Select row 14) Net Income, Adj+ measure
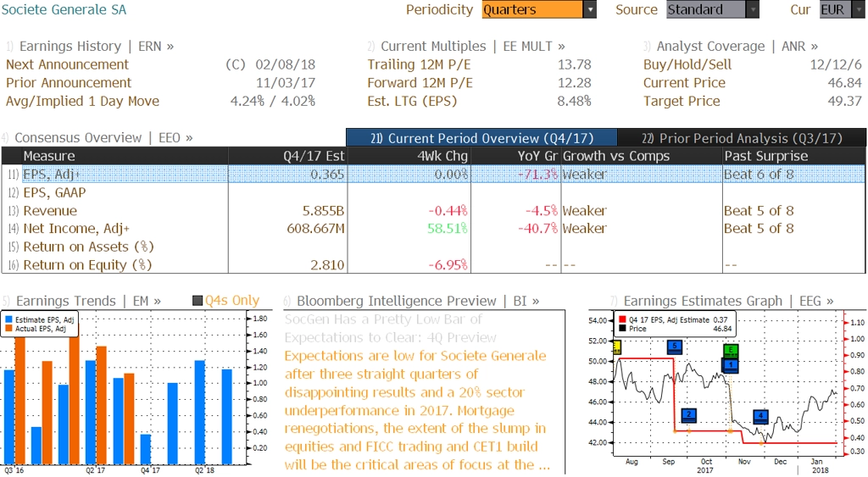868x477 pixels. [433, 229]
